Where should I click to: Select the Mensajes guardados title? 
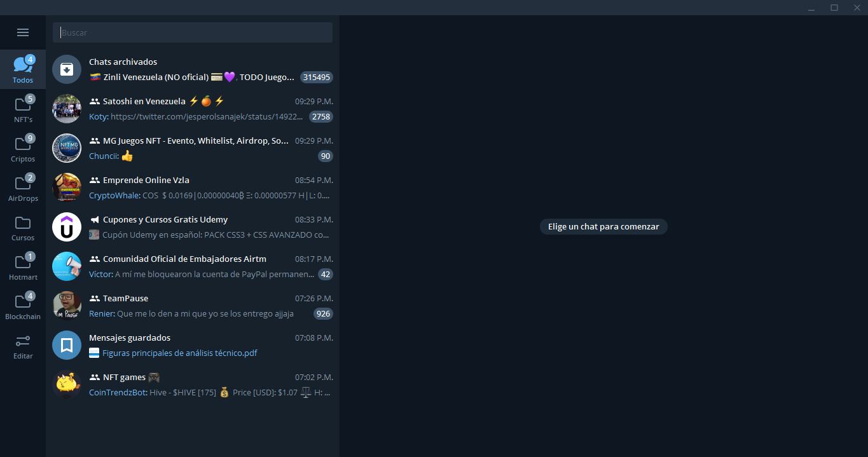tap(130, 338)
